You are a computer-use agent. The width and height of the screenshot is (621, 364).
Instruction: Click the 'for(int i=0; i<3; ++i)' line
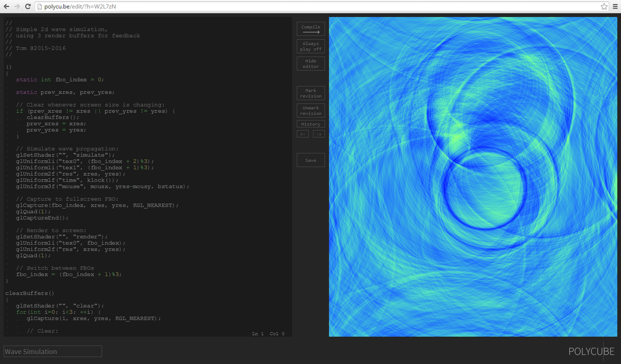[x=58, y=312]
